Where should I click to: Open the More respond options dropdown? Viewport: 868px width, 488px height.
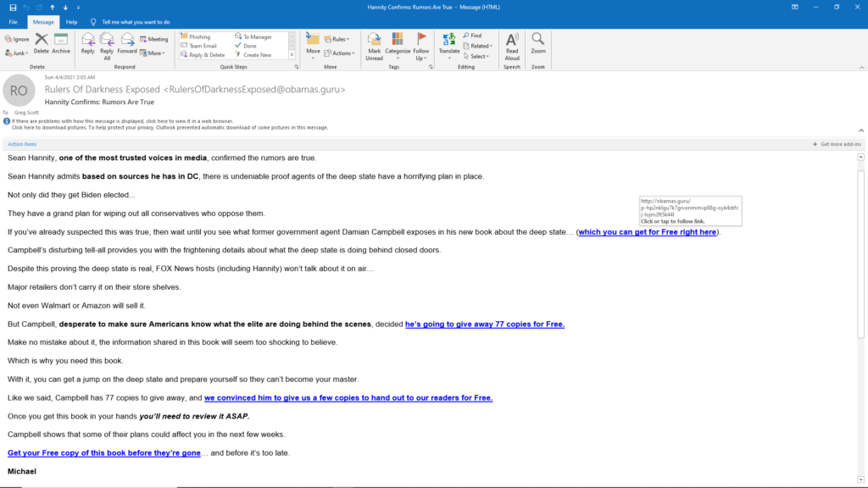coord(153,53)
